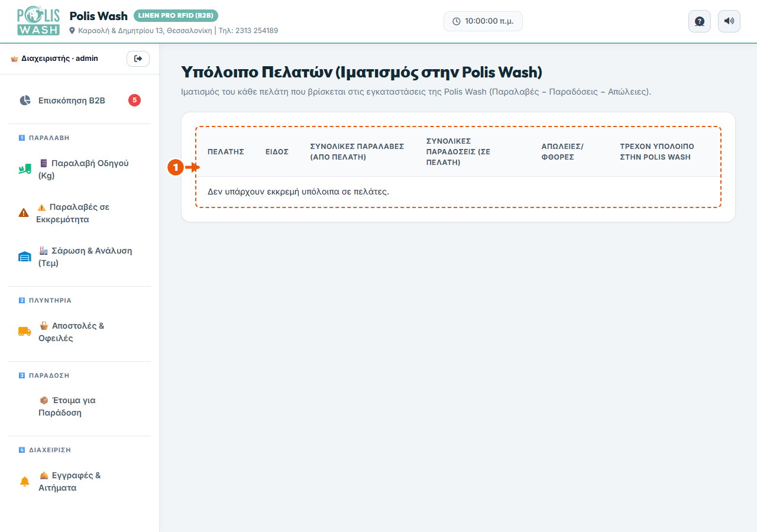Click the time 10:00:00 π.μ.
The width and height of the screenshot is (757, 532).
pyautogui.click(x=489, y=21)
